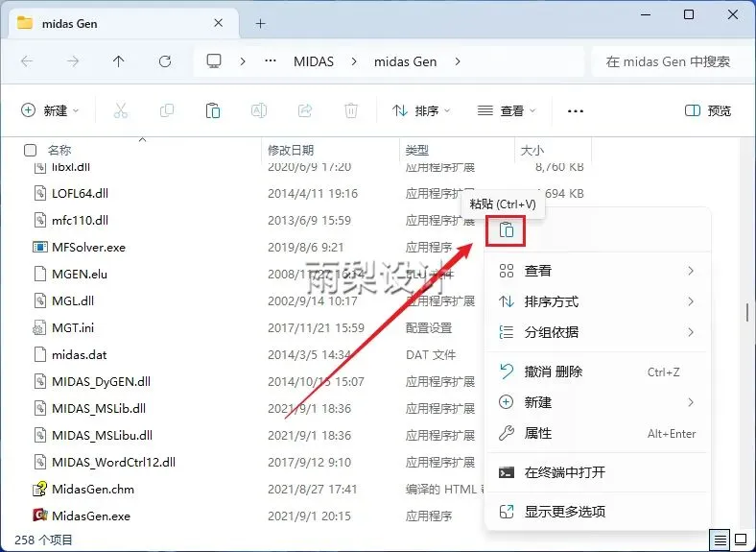This screenshot has height=552, width=756.
Task: Toggle the Preview (预览) pane
Action: (x=708, y=111)
